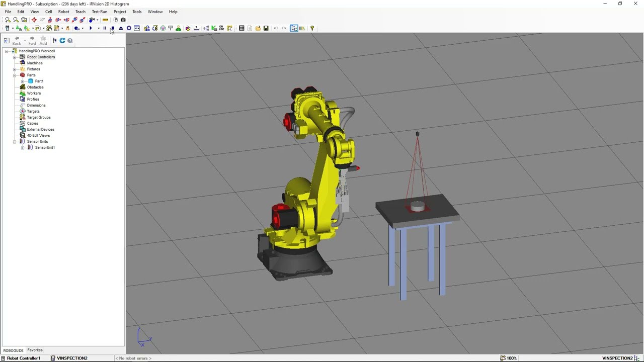Image resolution: width=644 pixels, height=362 pixels.
Task: Open dropdown next to Cycle Start play
Action: point(99,28)
